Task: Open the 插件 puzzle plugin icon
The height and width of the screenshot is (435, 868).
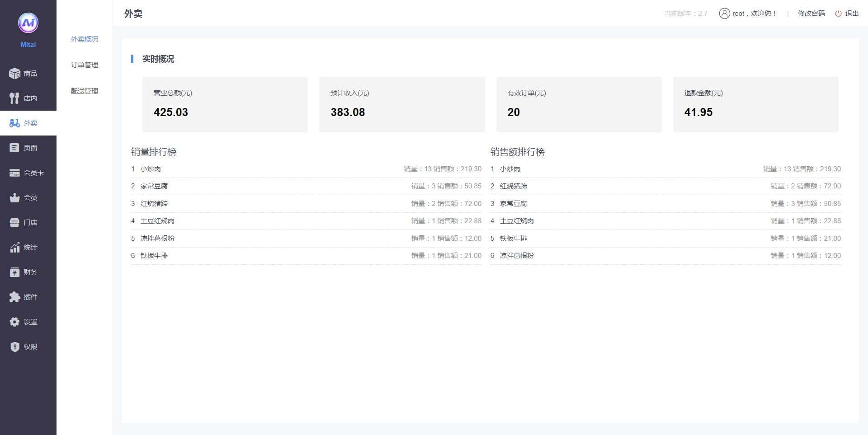Action: point(14,297)
